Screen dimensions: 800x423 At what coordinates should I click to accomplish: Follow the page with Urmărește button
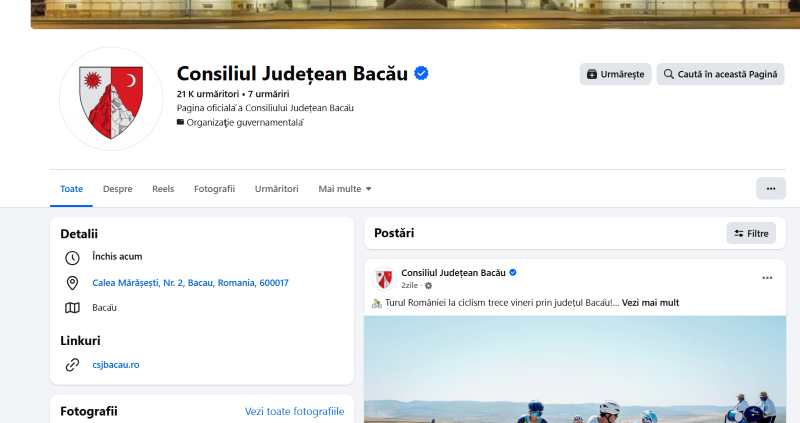(615, 74)
